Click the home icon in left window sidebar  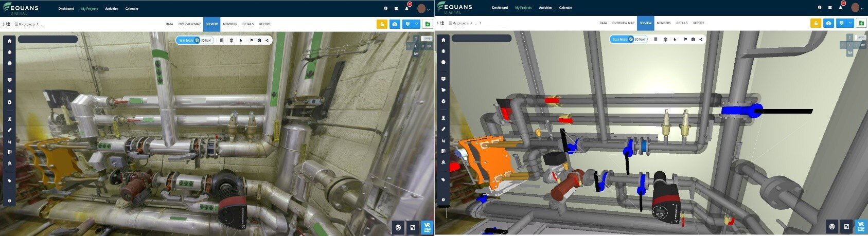(x=9, y=41)
